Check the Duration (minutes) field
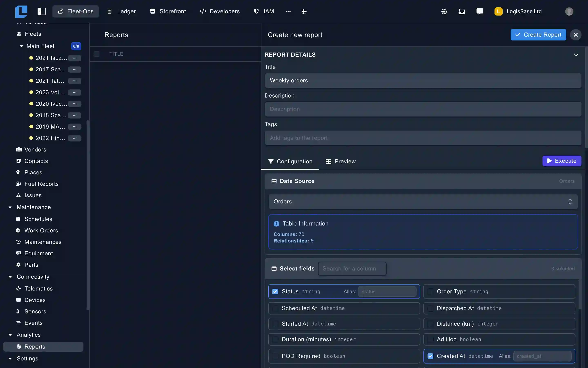This screenshot has height=368, width=588. pos(275,339)
